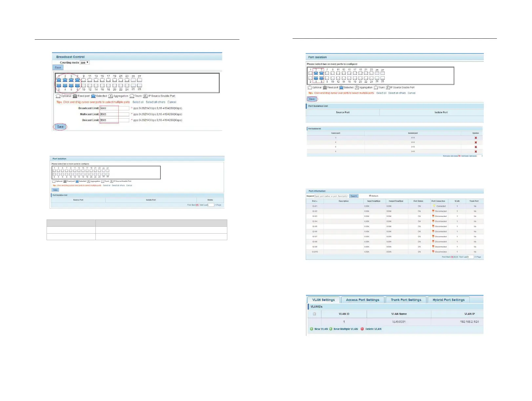Screen dimensions: 532x401
Task: Select port 25 in large Port Isolation panel
Action: (x=377, y=73)
